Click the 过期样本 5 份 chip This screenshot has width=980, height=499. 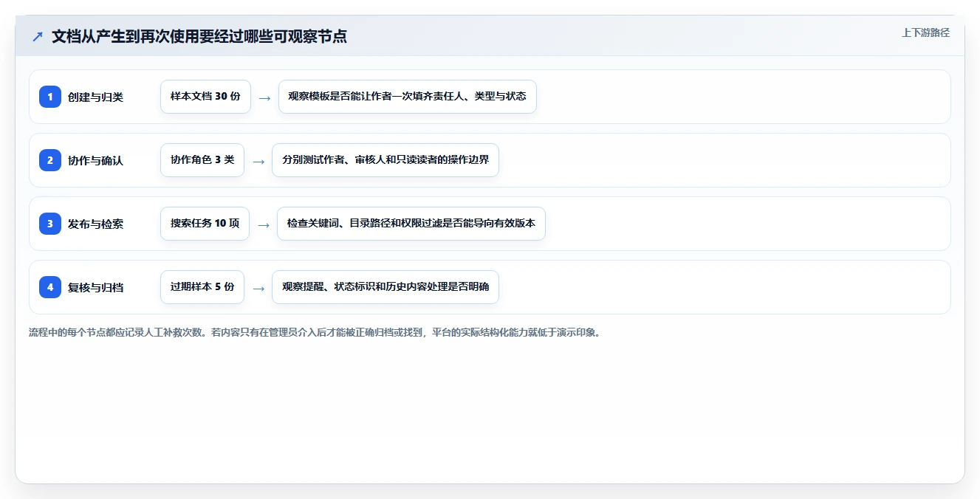pos(202,287)
